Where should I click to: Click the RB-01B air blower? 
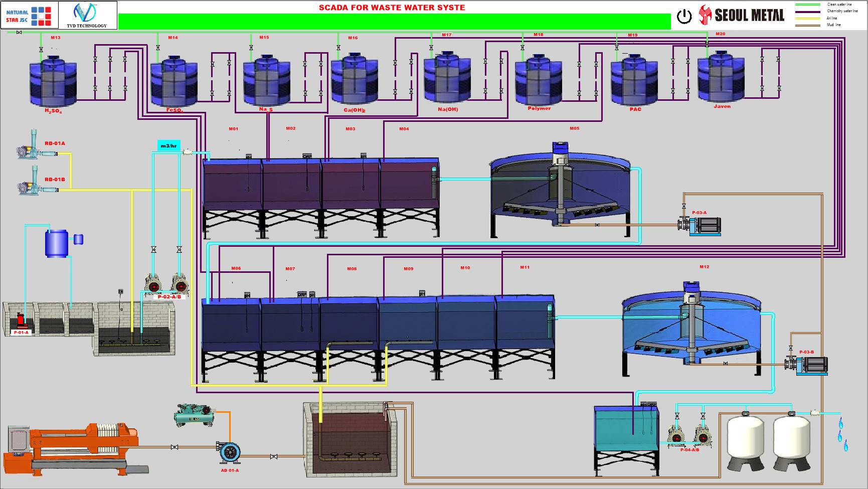(37, 181)
